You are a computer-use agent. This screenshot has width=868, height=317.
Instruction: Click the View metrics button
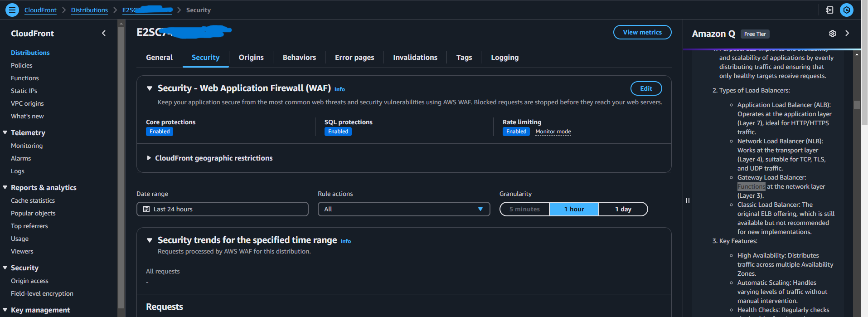[x=642, y=32]
